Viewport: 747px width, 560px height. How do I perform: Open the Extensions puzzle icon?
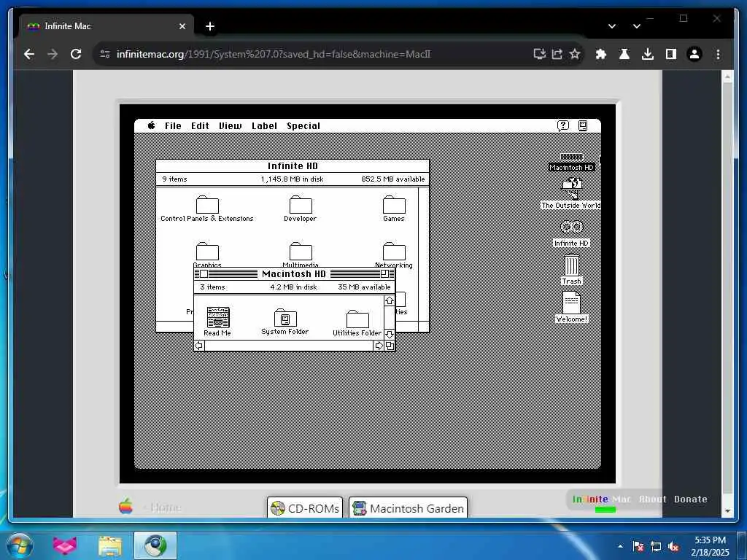pyautogui.click(x=601, y=54)
